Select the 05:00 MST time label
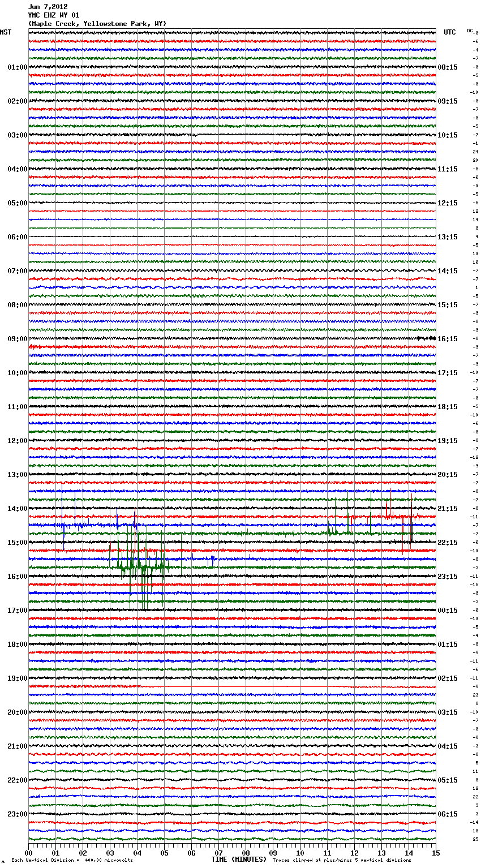 click(x=18, y=203)
